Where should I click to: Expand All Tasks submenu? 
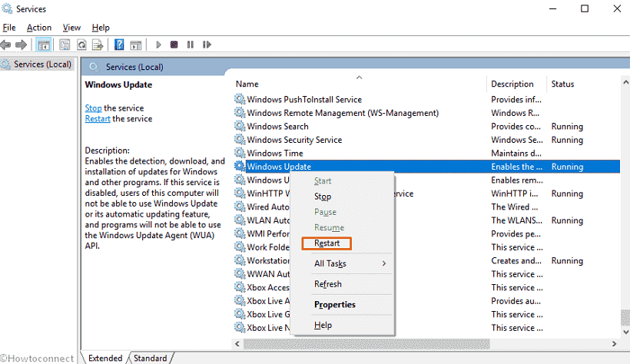tap(342, 263)
